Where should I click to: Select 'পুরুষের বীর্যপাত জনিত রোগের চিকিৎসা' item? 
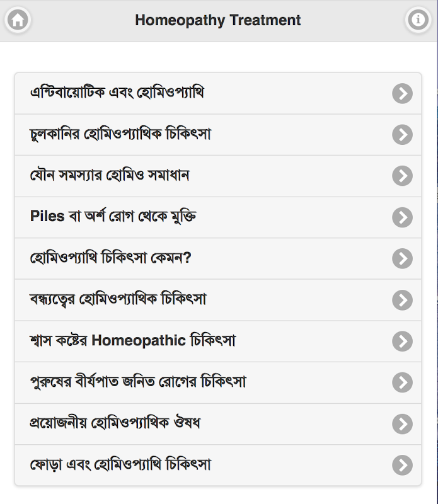[x=138, y=382]
